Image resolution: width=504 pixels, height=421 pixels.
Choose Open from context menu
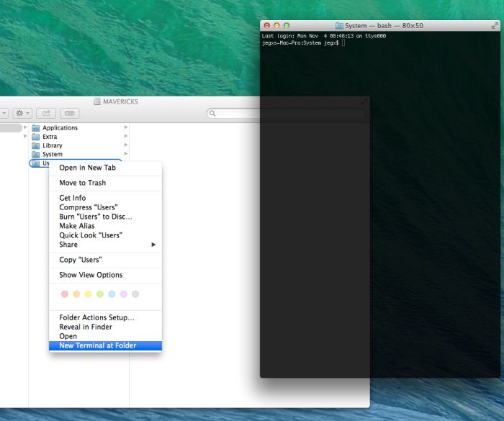[105, 336]
